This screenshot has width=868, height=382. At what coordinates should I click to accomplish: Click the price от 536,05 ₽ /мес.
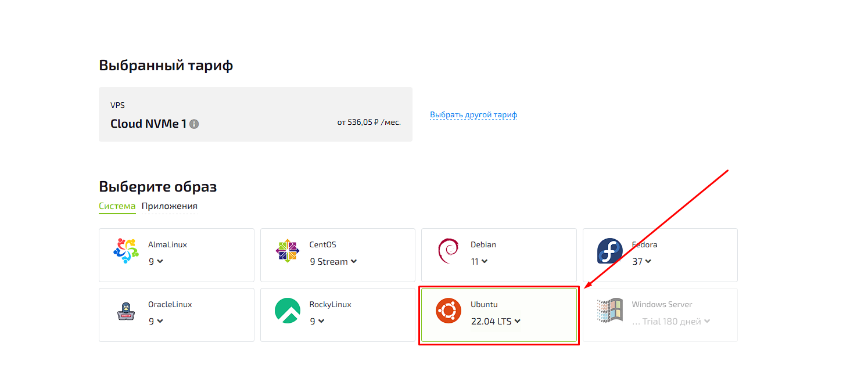click(369, 122)
